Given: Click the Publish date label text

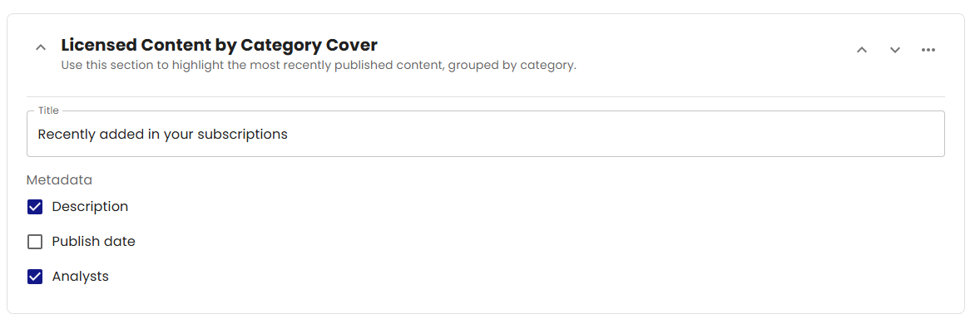Looking at the screenshot, I should click(94, 242).
